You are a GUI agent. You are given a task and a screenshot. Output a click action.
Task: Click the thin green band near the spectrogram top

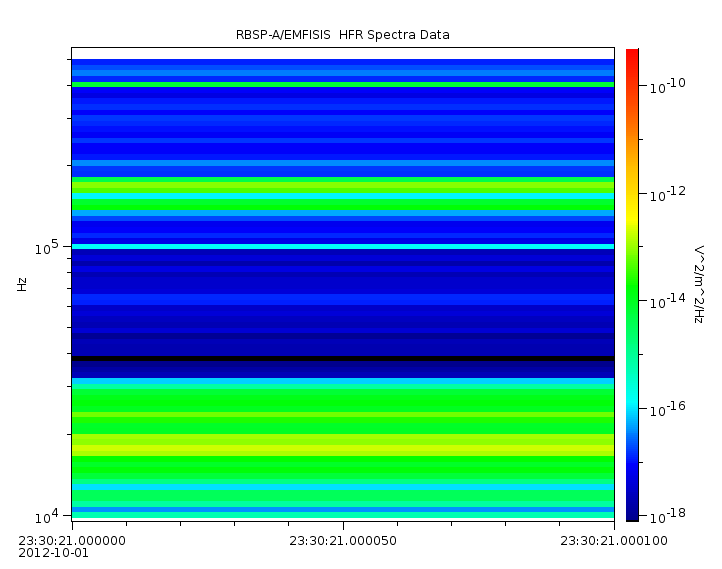343,85
